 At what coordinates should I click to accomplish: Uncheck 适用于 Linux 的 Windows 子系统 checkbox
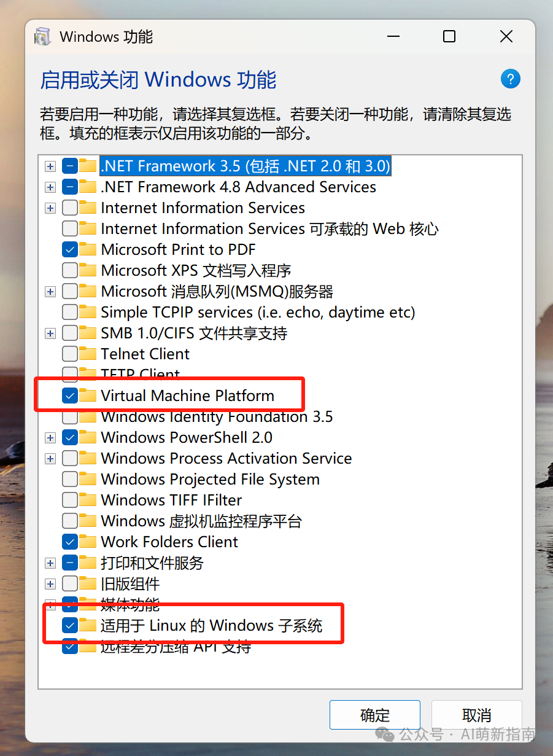click(x=70, y=625)
